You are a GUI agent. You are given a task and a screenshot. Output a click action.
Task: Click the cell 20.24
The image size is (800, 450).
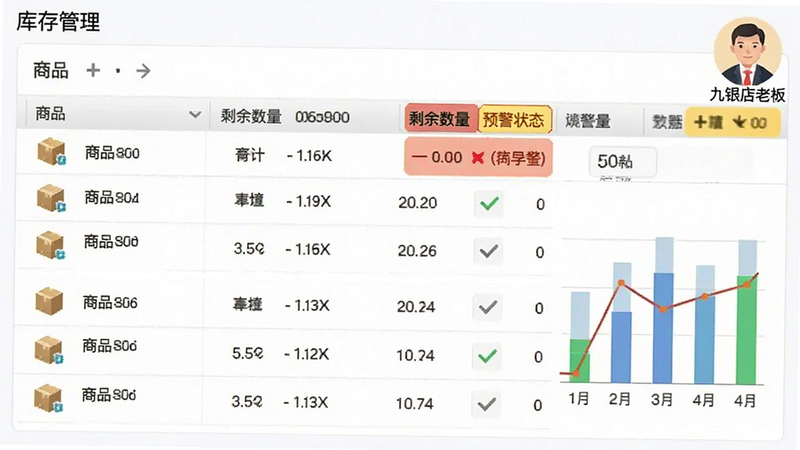416,307
